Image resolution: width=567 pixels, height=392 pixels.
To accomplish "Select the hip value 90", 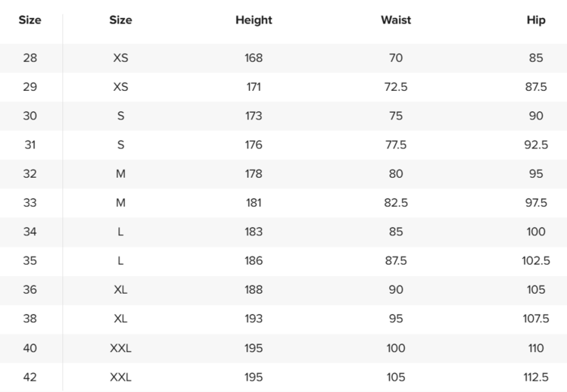I will 536,116.
